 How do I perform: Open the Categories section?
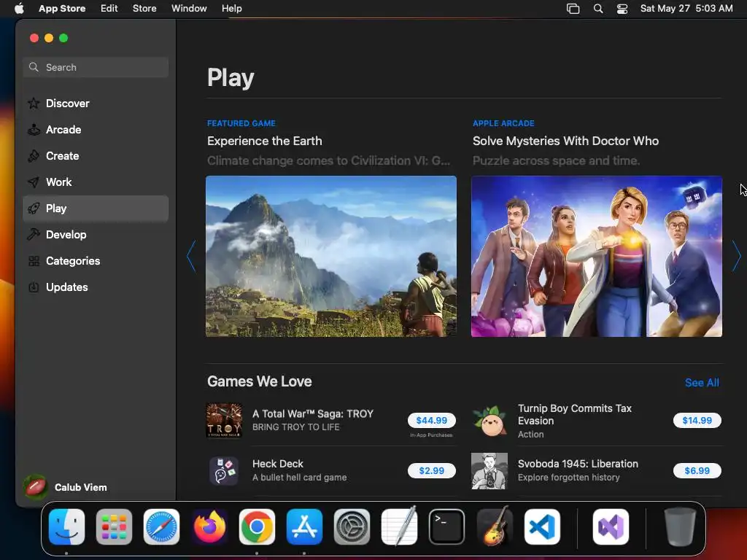pyautogui.click(x=96, y=261)
